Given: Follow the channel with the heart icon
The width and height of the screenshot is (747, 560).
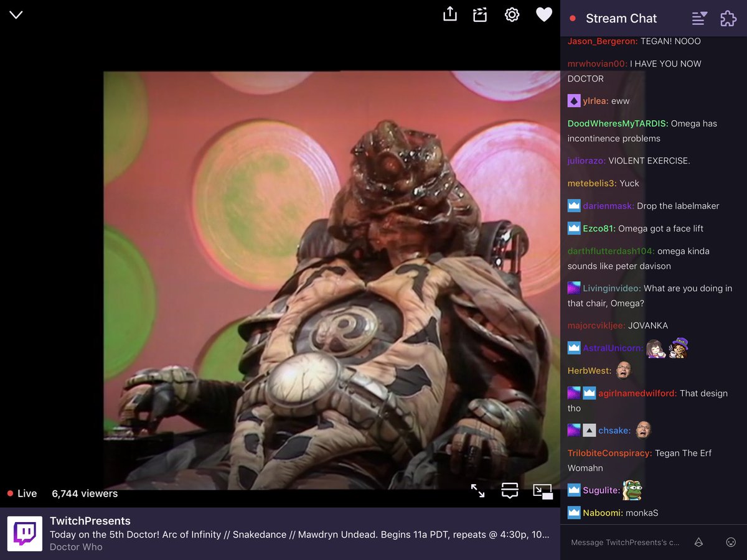Looking at the screenshot, I should click(543, 14).
